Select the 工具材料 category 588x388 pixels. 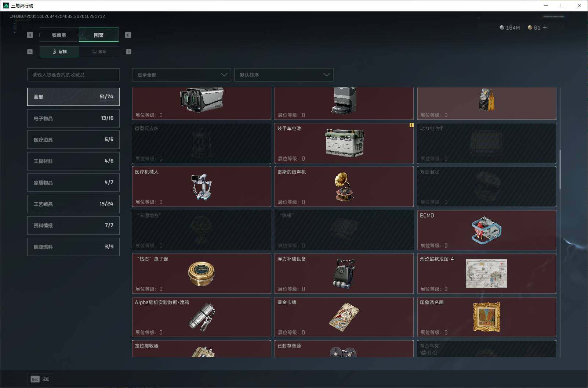pyautogui.click(x=73, y=161)
